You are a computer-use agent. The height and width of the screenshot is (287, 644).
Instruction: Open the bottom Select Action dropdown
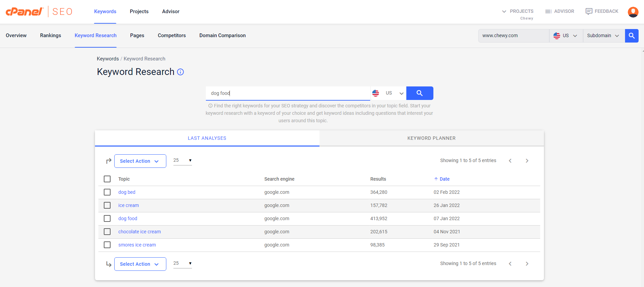[140, 264]
